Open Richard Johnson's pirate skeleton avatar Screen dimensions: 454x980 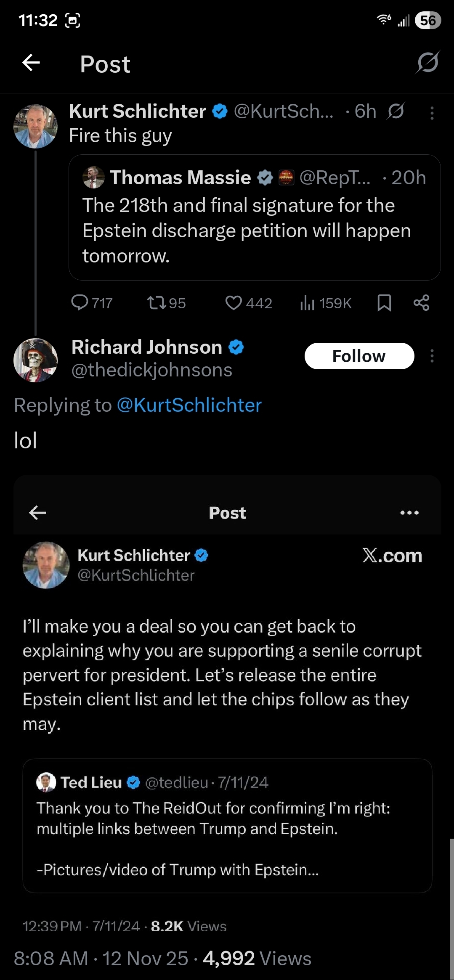click(35, 360)
